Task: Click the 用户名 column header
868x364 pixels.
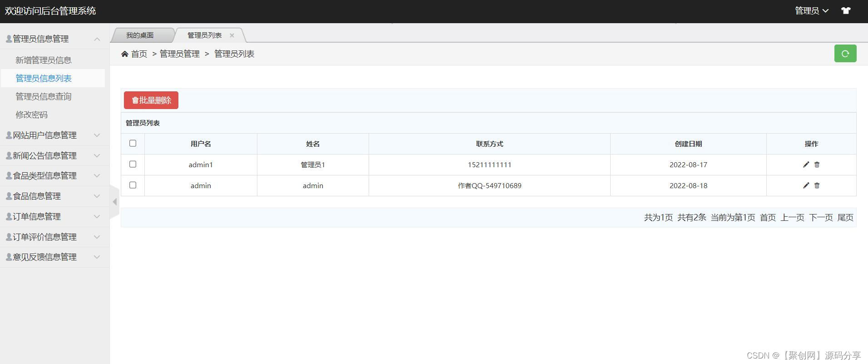Action: tap(201, 144)
